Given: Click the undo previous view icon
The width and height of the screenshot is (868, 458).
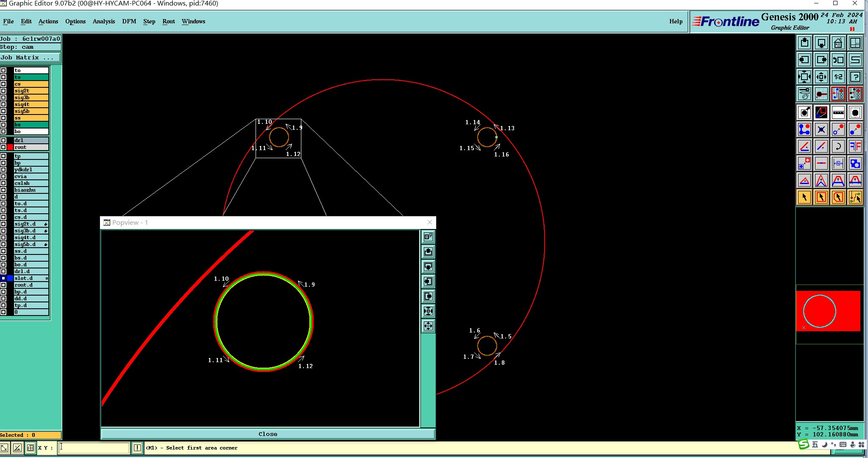Looking at the screenshot, I should click(838, 60).
